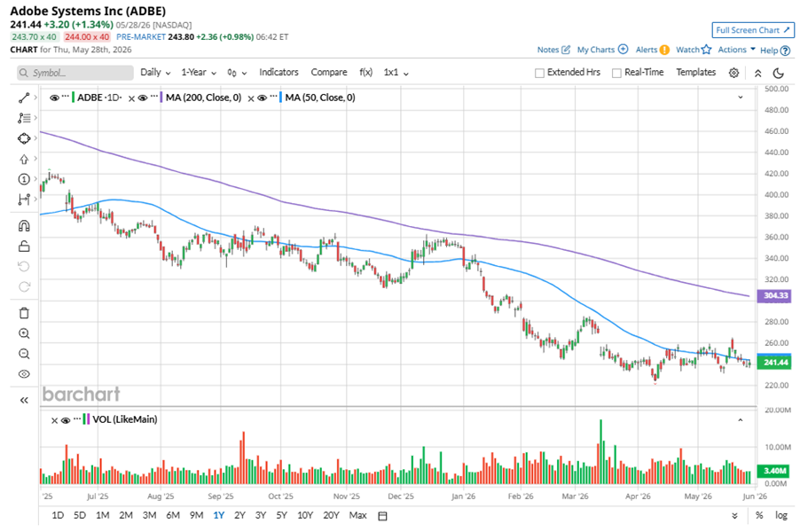The width and height of the screenshot is (800, 532).
Task: Open the 1-Year period dropdown
Action: coord(199,73)
